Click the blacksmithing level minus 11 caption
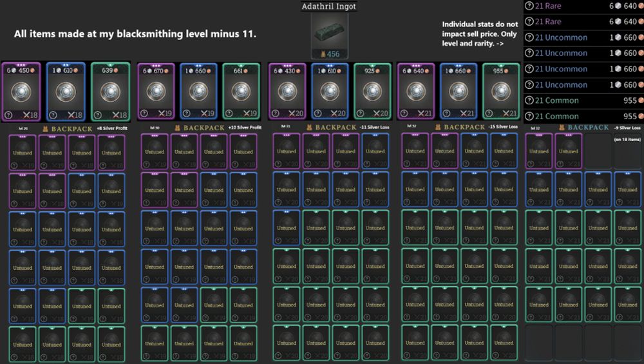The height and width of the screenshot is (364, 644). tap(135, 34)
